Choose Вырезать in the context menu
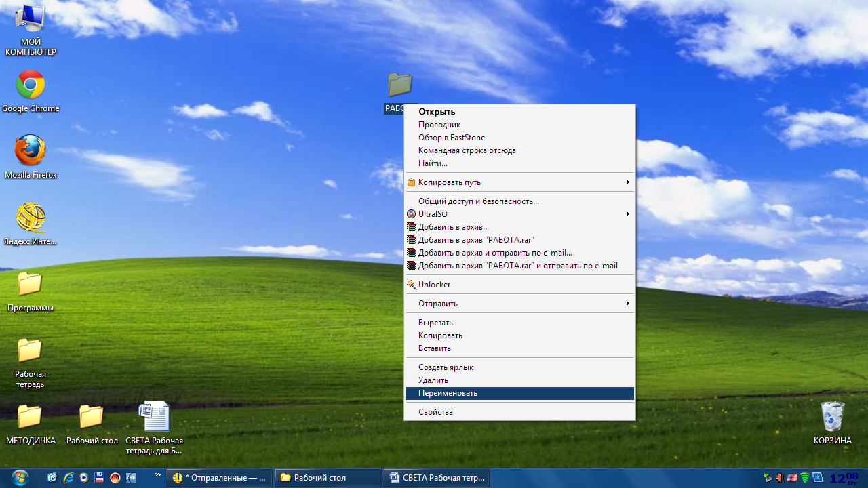This screenshot has height=488, width=868. pyautogui.click(x=519, y=323)
